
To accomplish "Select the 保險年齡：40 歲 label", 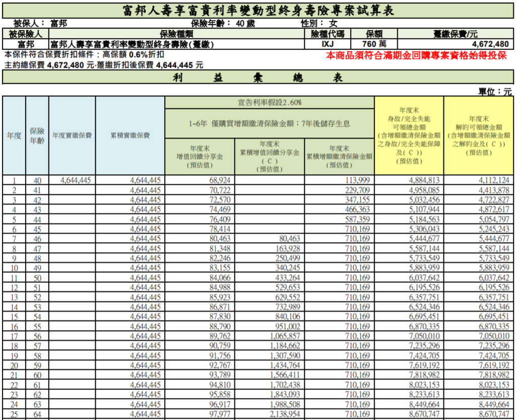I will [223, 23].
